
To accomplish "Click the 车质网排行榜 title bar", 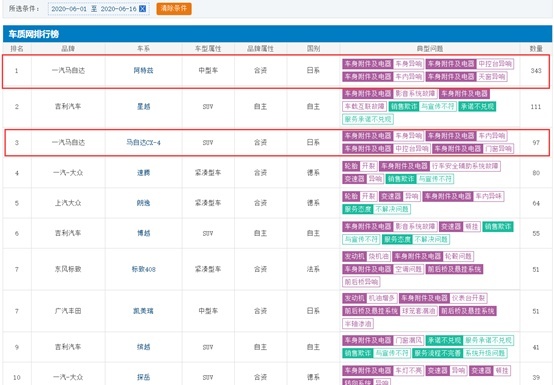I will (x=277, y=34).
